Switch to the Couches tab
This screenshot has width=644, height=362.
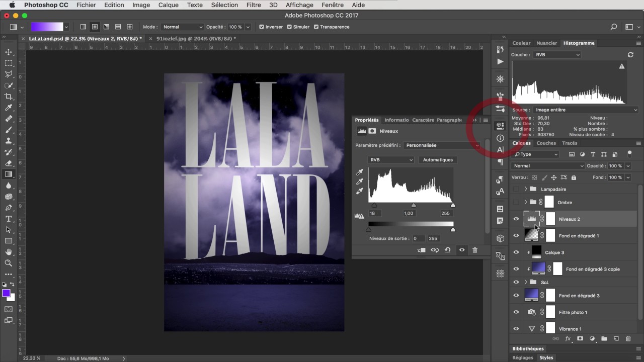[x=546, y=143]
